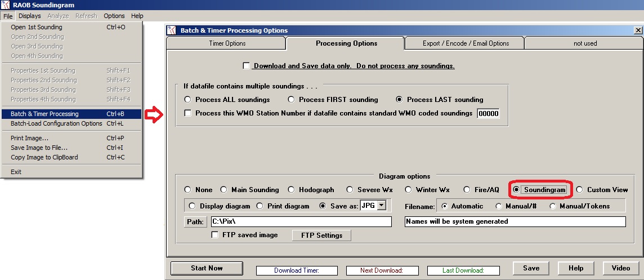The image size is (644, 280).
Task: Select the Severe Wx diagram option
Action: [350, 189]
